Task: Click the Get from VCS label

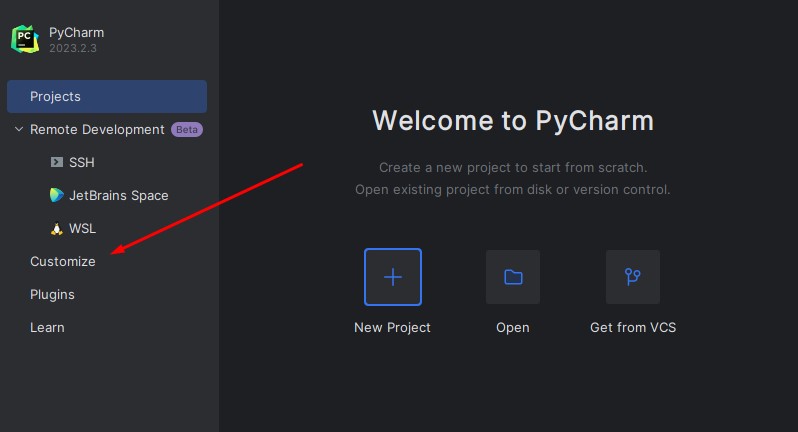Action: click(x=633, y=327)
